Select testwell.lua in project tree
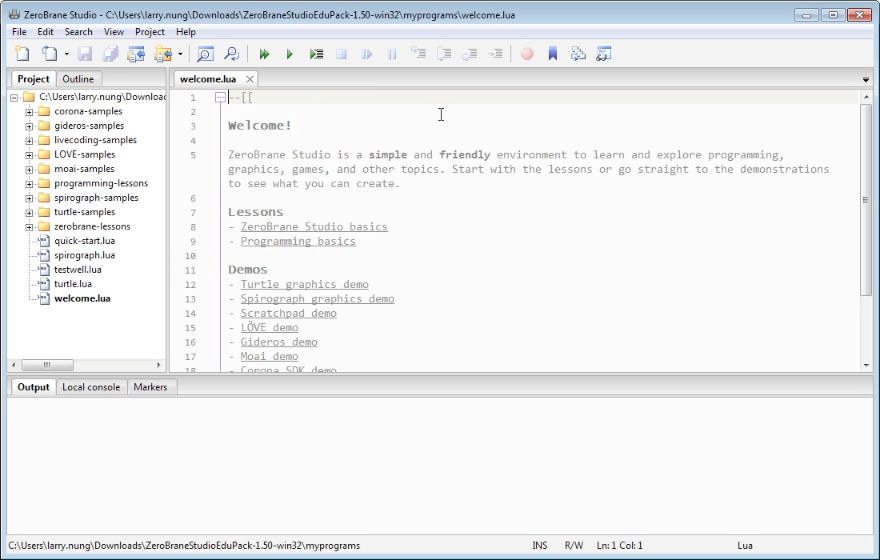Viewport: 880px width, 560px height. tap(78, 270)
